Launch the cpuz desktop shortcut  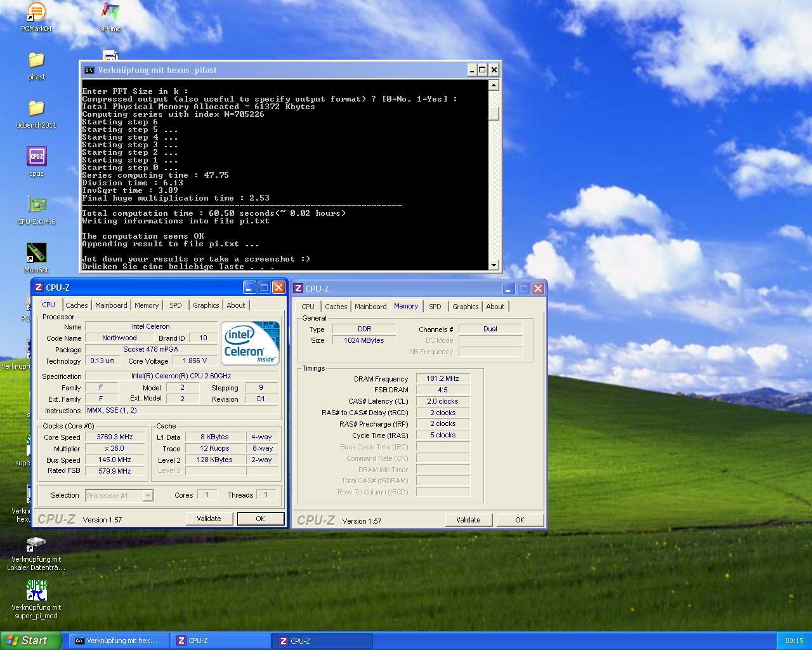[36, 162]
